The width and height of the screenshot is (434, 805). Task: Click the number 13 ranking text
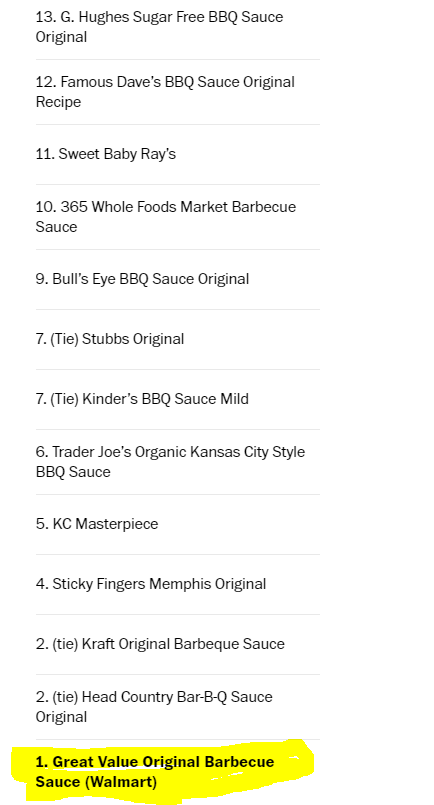pos(42,17)
